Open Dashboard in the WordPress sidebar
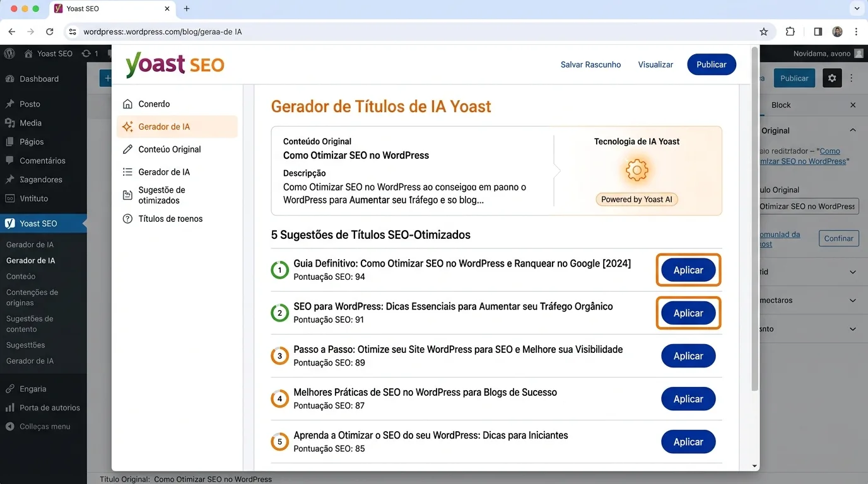Screen dimensions: 868x484 39,79
